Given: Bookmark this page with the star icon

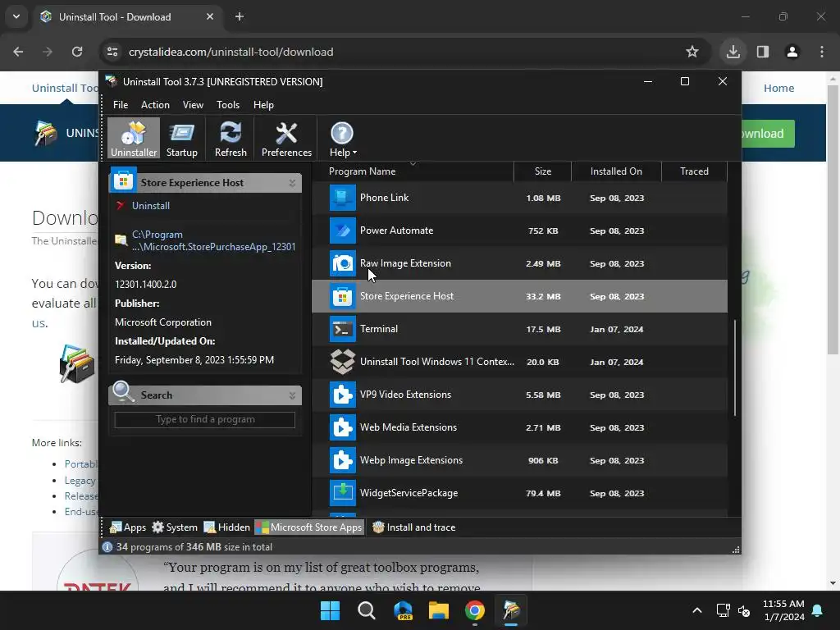Looking at the screenshot, I should 692,52.
